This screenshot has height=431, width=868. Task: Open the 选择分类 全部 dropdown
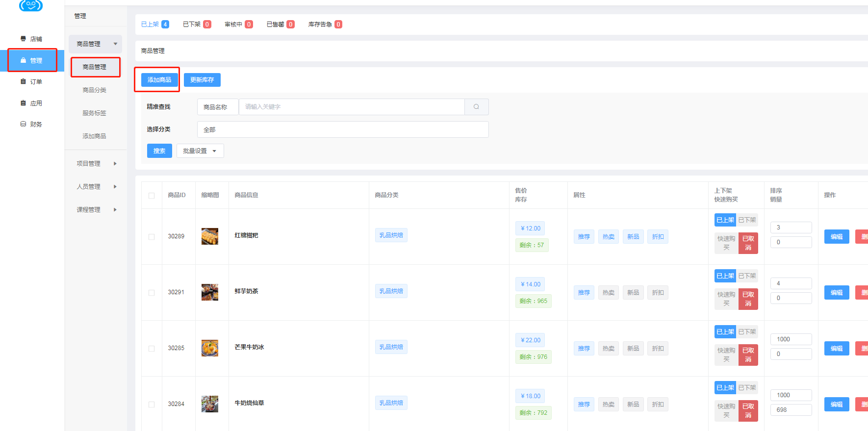343,129
